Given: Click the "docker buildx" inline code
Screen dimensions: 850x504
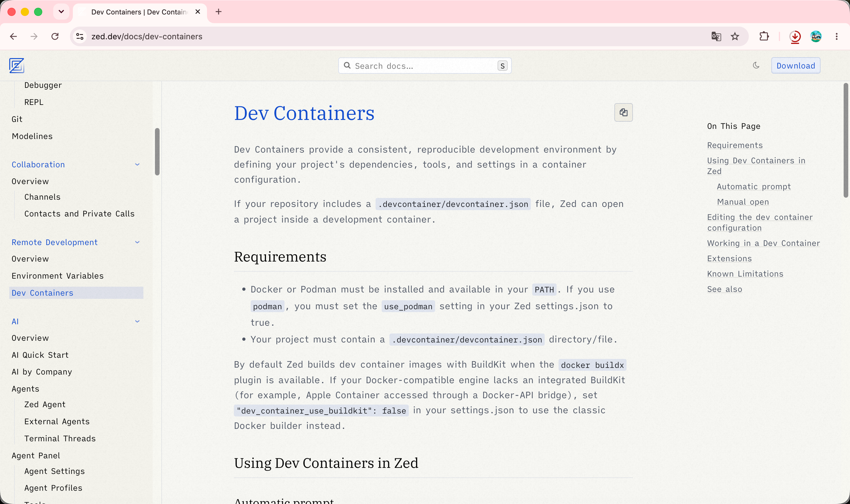Looking at the screenshot, I should [x=592, y=365].
